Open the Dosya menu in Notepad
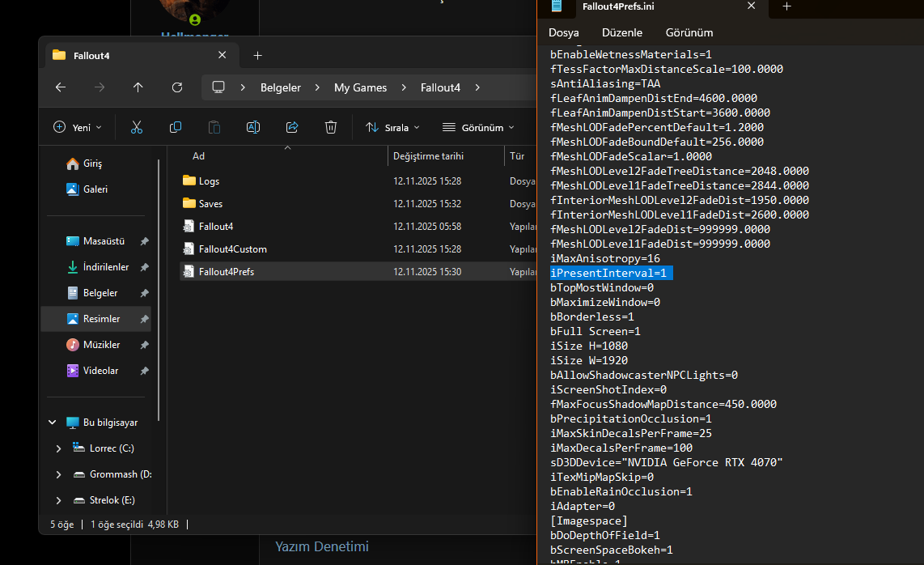The width and height of the screenshot is (924, 565). click(x=563, y=33)
